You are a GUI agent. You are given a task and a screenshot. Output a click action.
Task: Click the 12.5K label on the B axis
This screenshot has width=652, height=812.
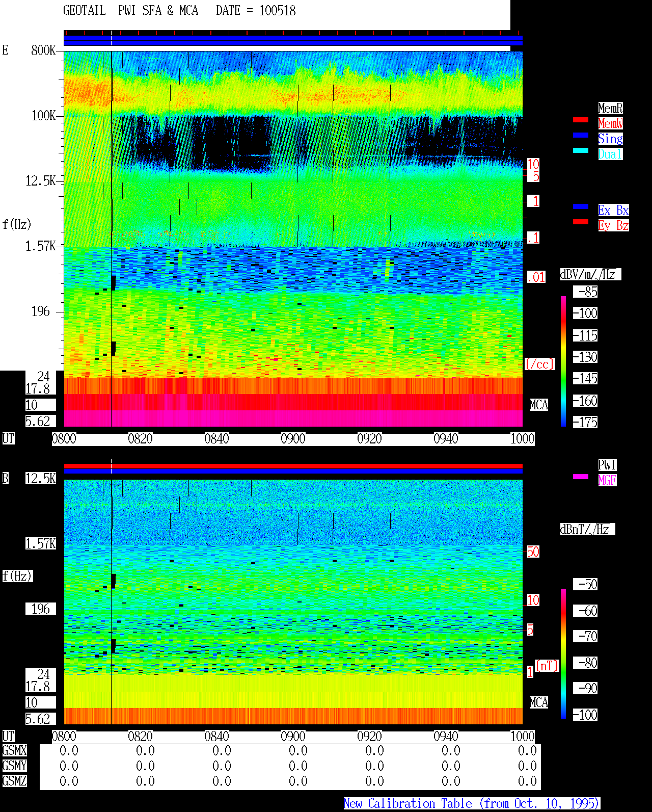click(41, 478)
